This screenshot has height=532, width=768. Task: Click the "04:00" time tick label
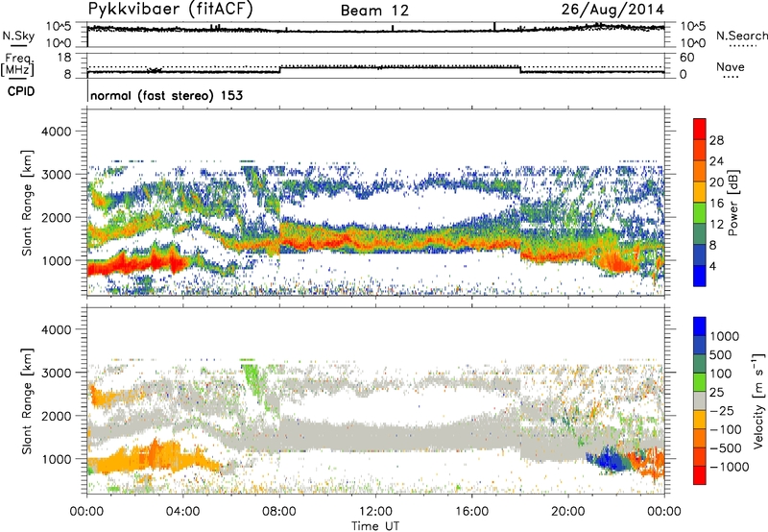(182, 512)
